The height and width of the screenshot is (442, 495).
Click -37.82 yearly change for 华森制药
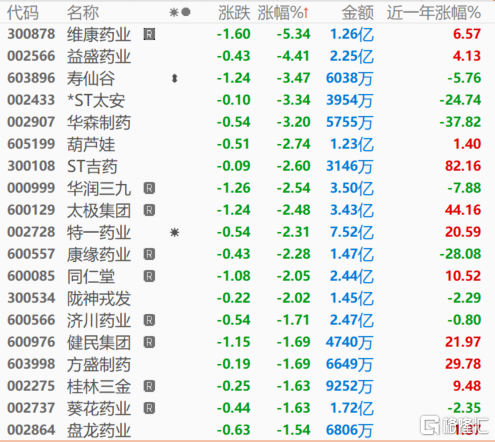point(460,122)
